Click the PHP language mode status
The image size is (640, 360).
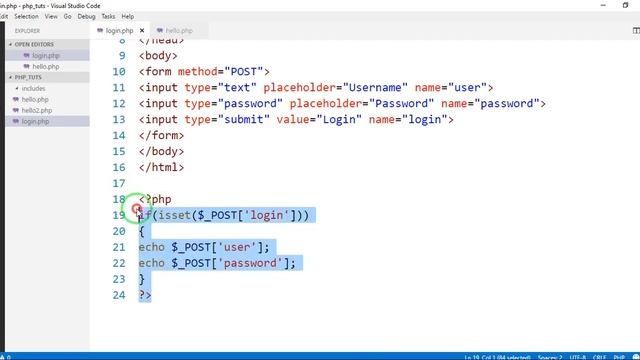point(619,357)
